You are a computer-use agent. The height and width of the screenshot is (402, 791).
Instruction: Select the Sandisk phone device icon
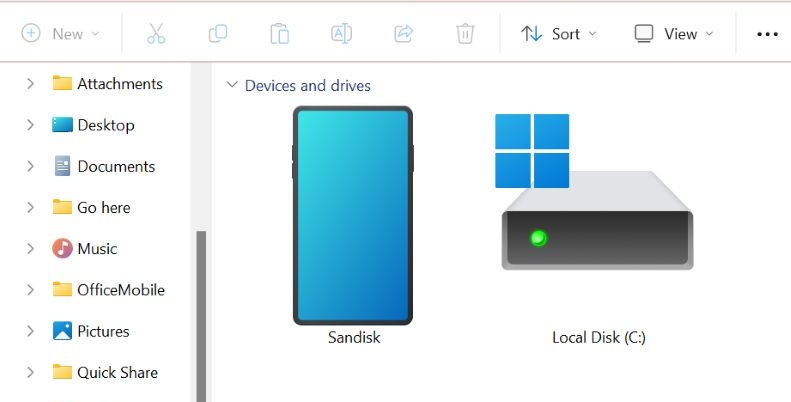[353, 215]
